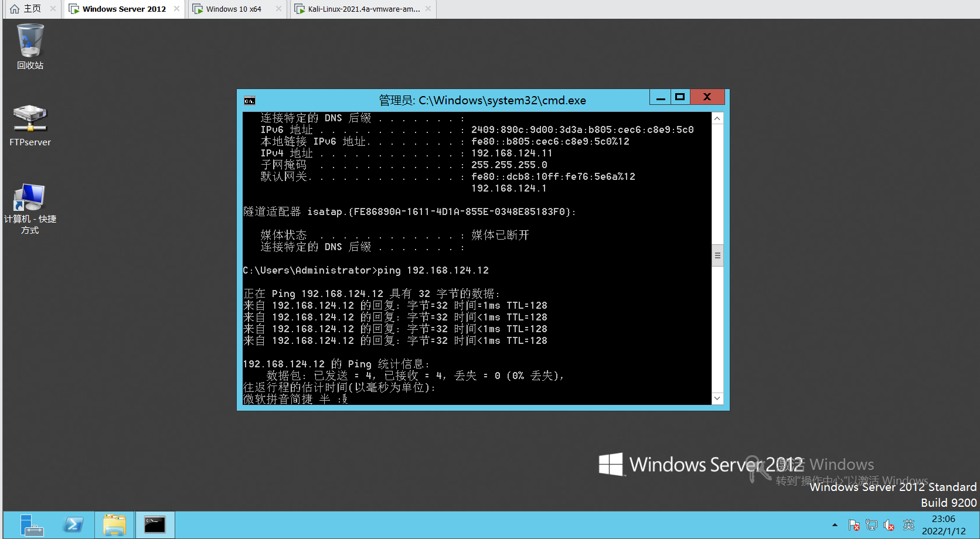Close the Kali-Linux tab
Screen dimensions: 980x539
coord(428,9)
